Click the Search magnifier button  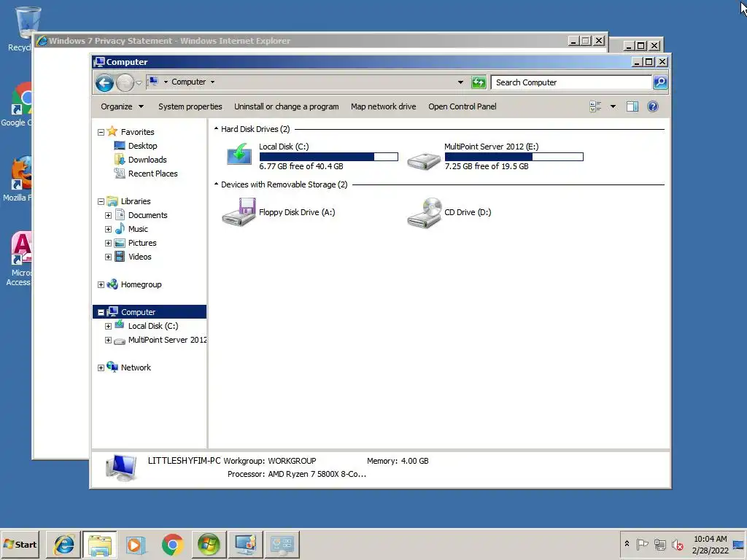pos(660,82)
